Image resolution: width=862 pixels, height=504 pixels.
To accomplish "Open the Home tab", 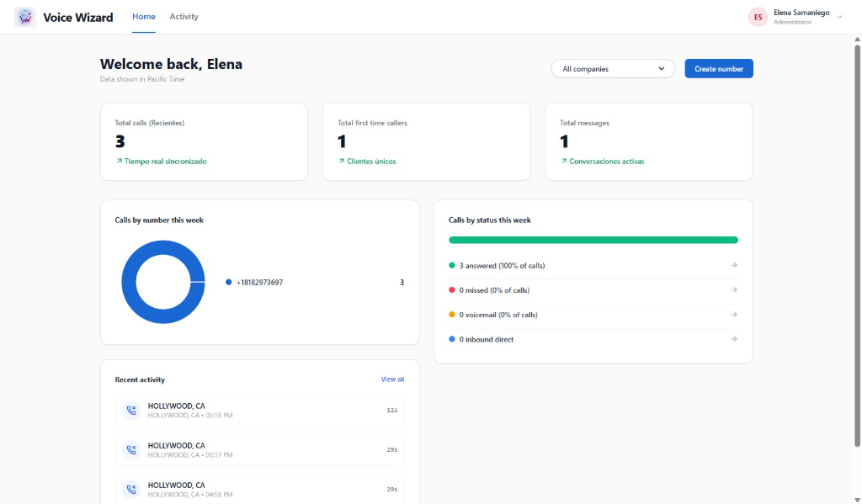I will (143, 17).
